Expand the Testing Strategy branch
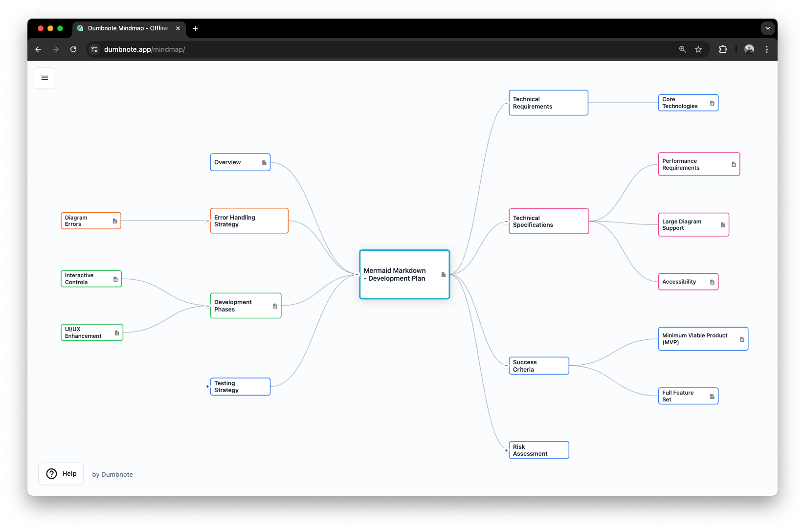Screen dimensions: 805x532 (x=207, y=386)
